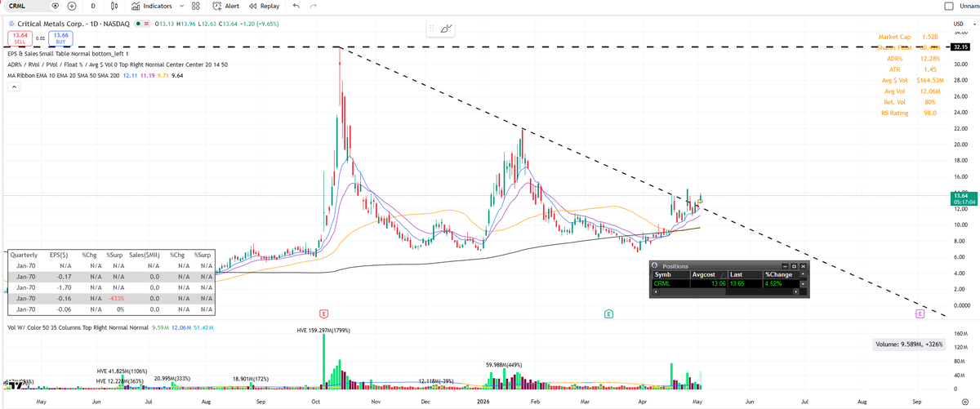This screenshot has width=980, height=409.
Task: Start bar Replay mode
Action: (264, 6)
